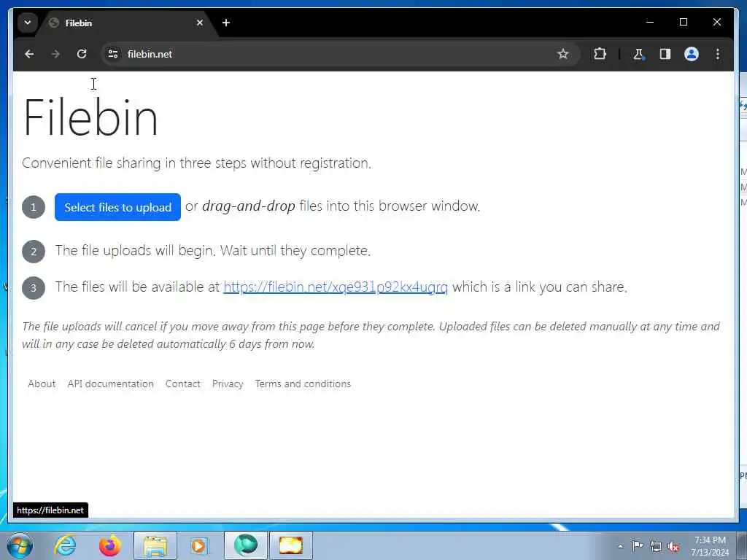Open site information icon beside filebin.net
This screenshot has width=747, height=560.
click(x=113, y=54)
